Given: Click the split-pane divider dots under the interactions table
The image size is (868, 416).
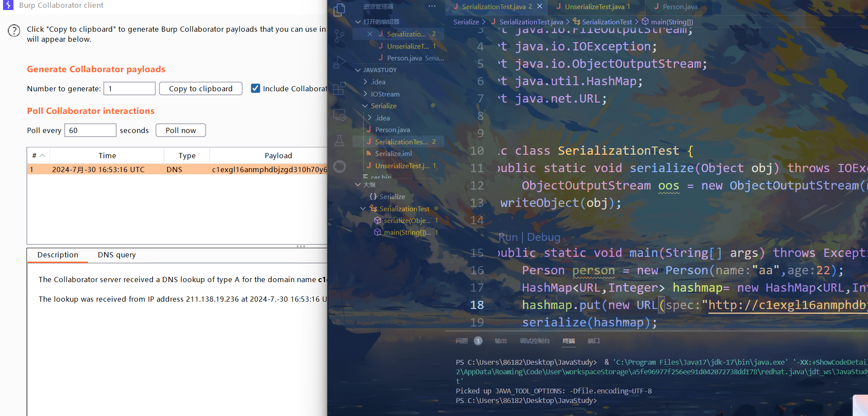Looking at the screenshot, I should (301, 246).
